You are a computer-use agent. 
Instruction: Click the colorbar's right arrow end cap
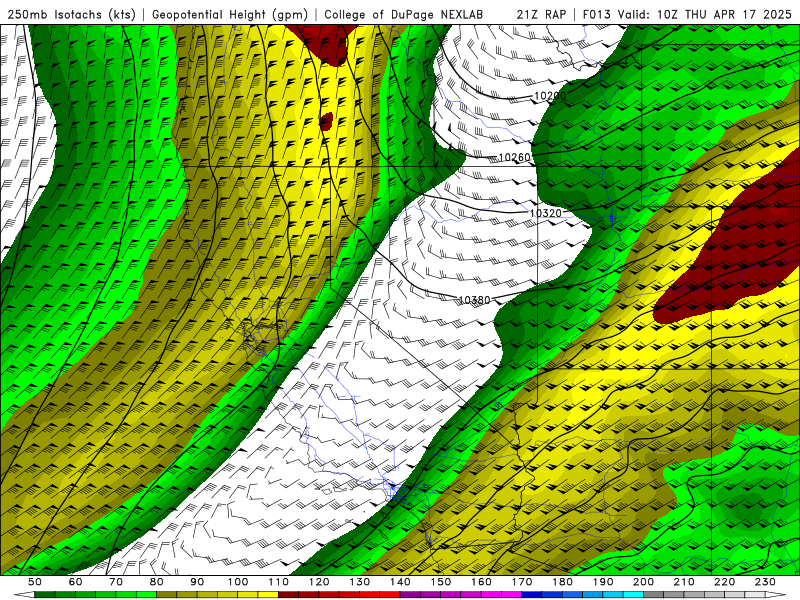click(x=777, y=595)
